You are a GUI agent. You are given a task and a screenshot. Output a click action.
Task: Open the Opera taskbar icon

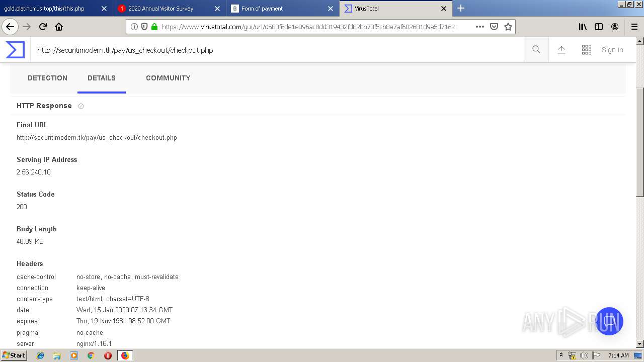point(108,355)
